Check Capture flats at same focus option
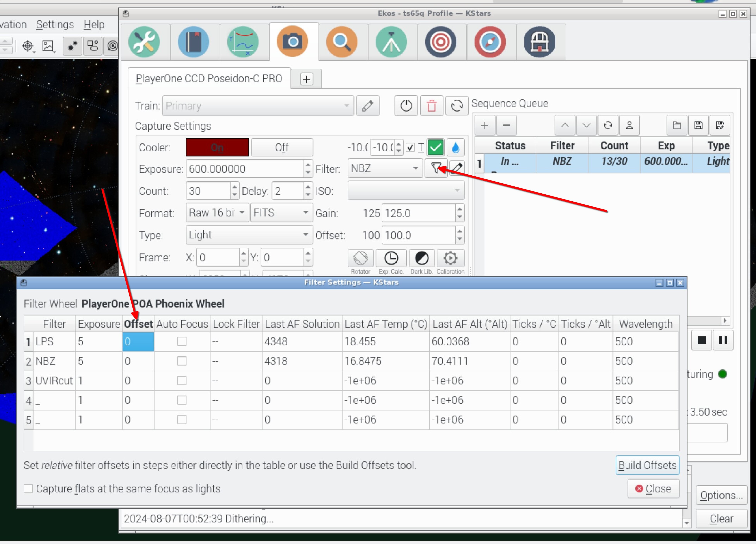Viewport: 756px width, 544px height. click(29, 489)
